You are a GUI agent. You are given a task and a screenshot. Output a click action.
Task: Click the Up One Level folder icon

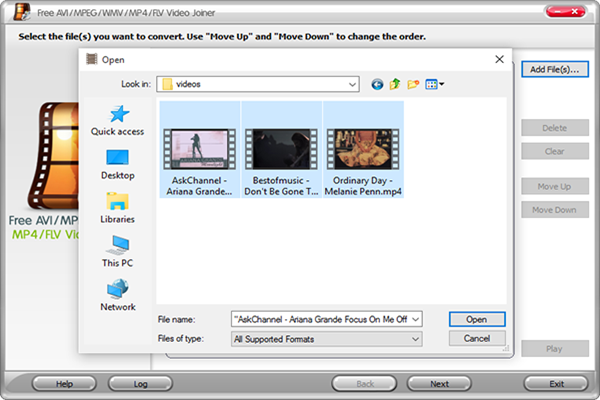(395, 85)
